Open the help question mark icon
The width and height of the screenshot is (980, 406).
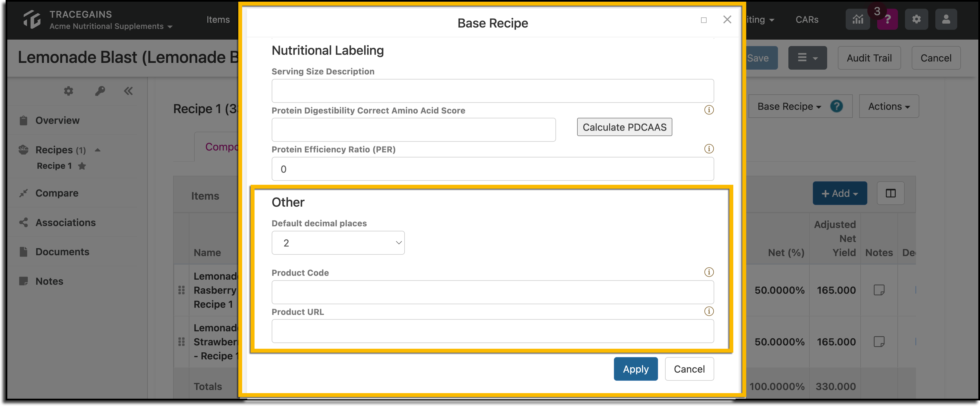888,19
